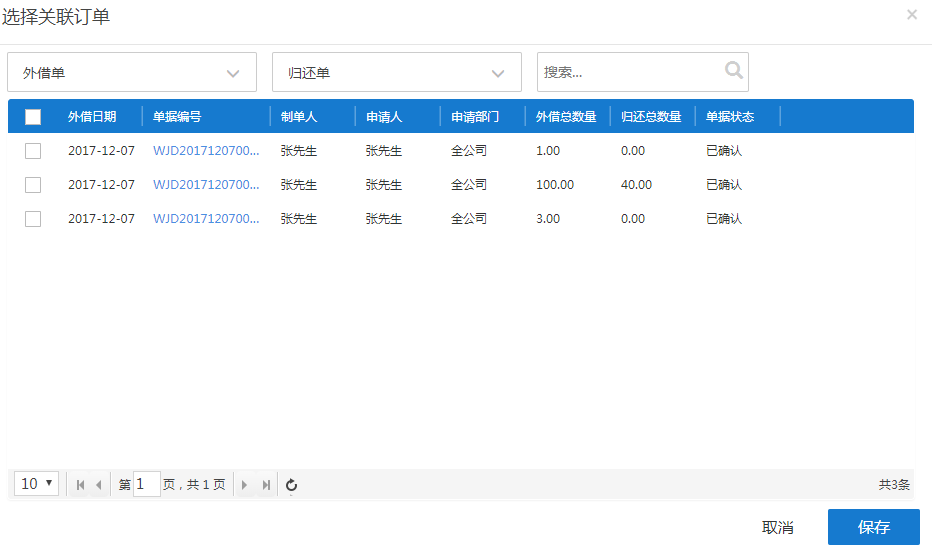Viewport: 932px width, 551px height.
Task: Click the 取消 button
Action: pos(777,527)
